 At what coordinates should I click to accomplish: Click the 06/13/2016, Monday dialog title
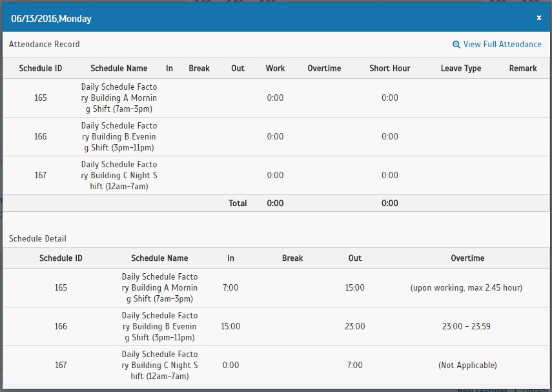[51, 19]
